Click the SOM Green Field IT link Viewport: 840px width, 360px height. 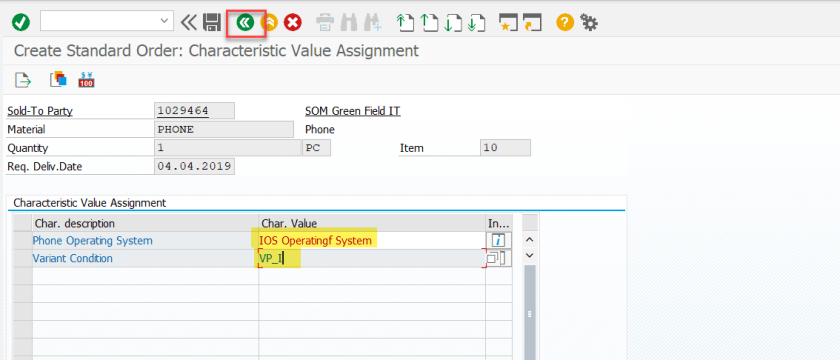tap(352, 111)
